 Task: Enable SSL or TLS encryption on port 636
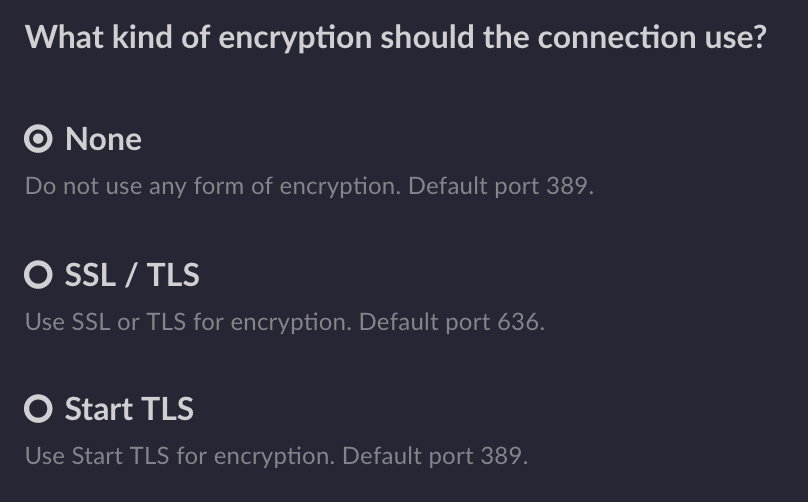[x=38, y=274]
